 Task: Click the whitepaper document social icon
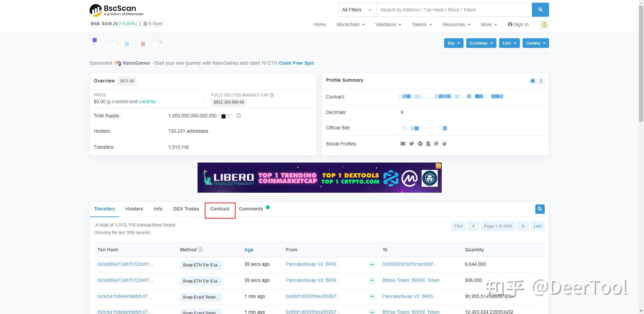[428, 144]
